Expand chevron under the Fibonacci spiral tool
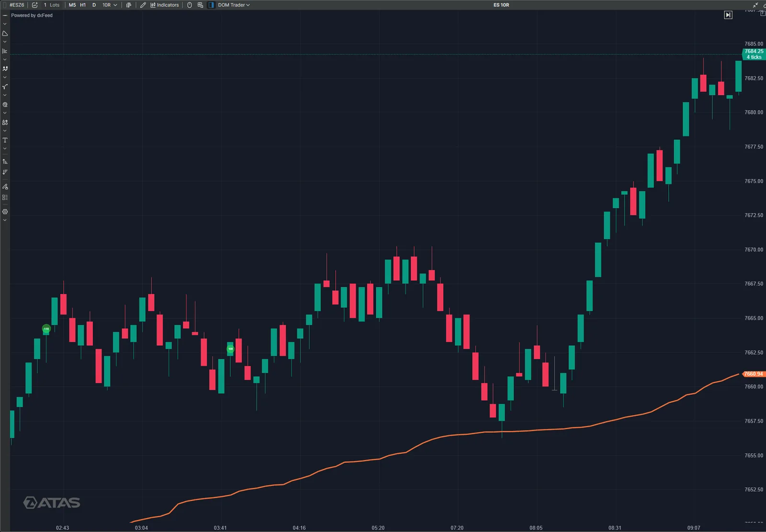This screenshot has height=532, width=766. tap(5, 113)
